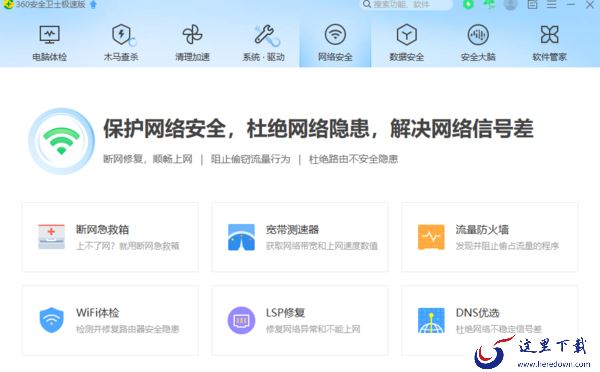600x372 pixels.
Task: Click the green tree-shaped icon in title bar
Action: [x=489, y=5]
